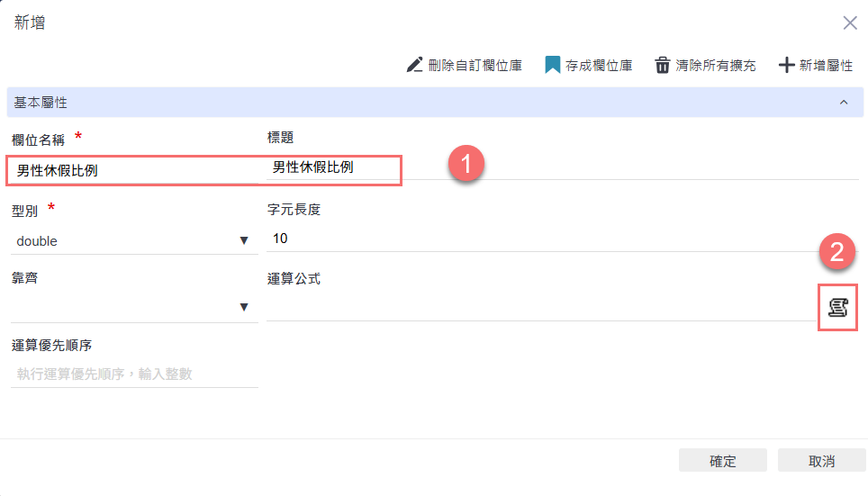Viewport: 868px width, 496px height.
Task: Click the bookmark icon for 存成欄位庫
Action: [x=553, y=65]
